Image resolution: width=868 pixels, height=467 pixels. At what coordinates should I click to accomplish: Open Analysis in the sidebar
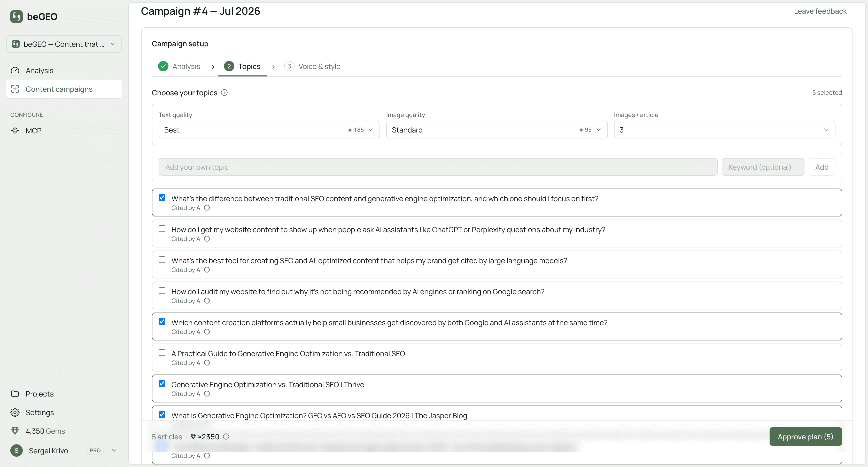[x=64, y=71]
